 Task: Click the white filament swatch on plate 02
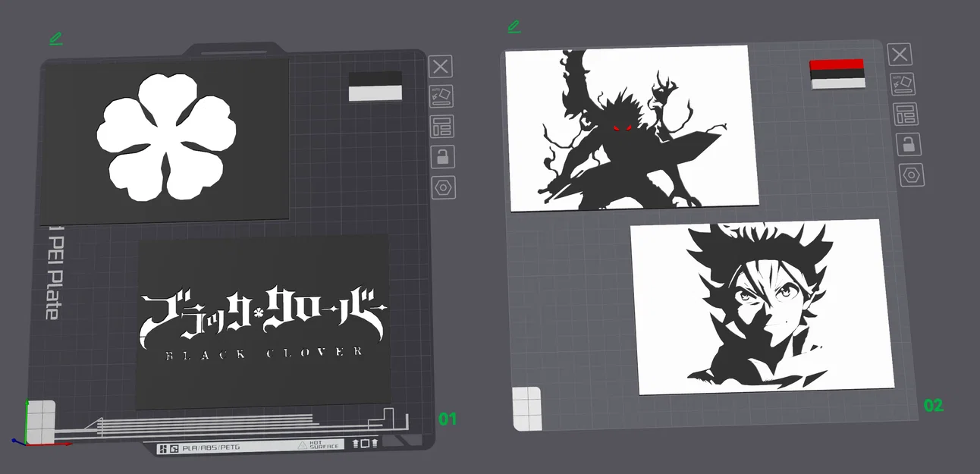coord(838,83)
